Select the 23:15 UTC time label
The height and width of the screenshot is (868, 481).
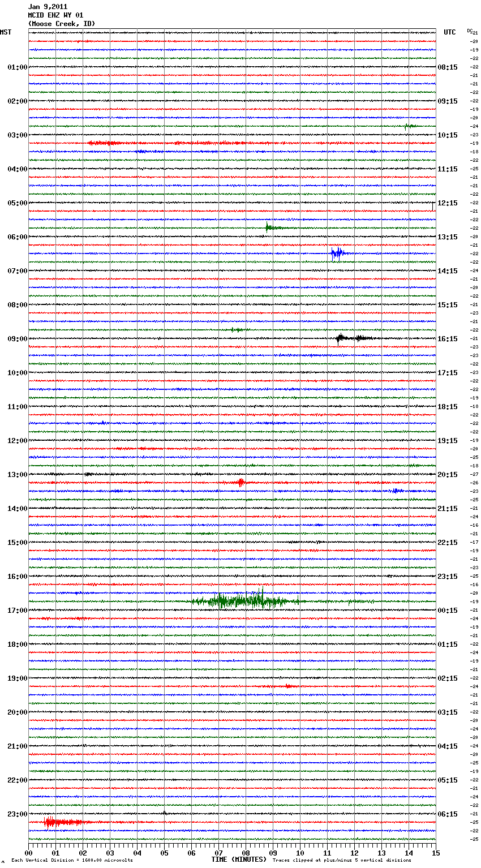tap(448, 577)
